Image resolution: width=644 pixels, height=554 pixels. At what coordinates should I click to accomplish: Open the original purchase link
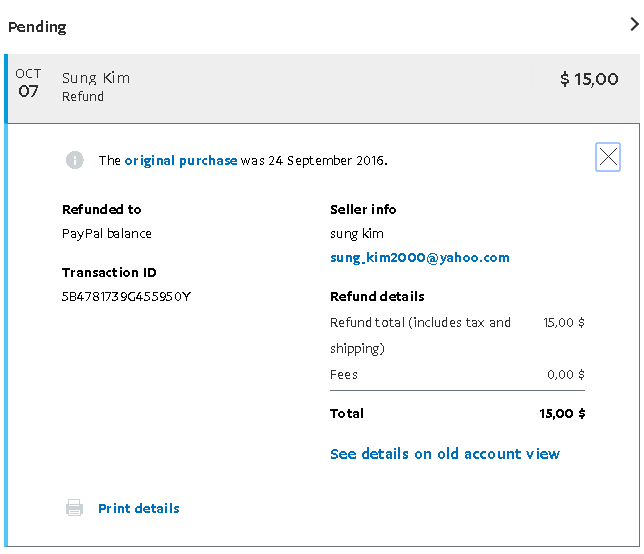pos(181,160)
